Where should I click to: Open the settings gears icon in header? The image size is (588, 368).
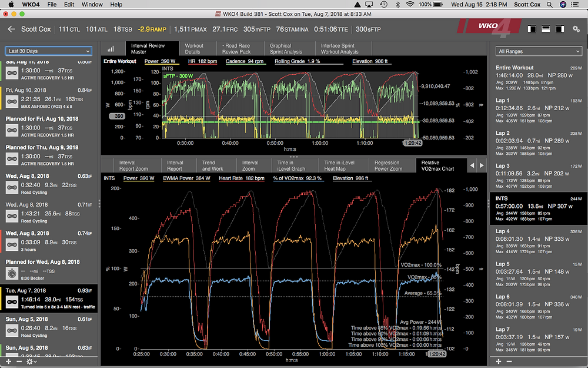pos(576,29)
